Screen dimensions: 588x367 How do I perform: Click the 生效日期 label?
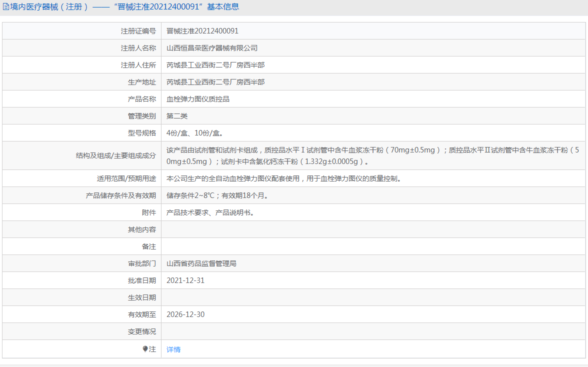tap(142, 297)
